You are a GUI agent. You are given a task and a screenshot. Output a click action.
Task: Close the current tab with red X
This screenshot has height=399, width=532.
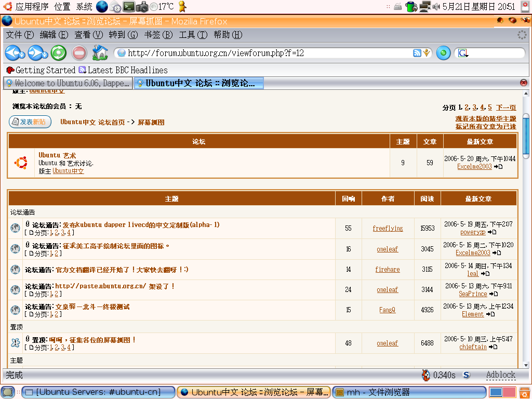(x=524, y=83)
